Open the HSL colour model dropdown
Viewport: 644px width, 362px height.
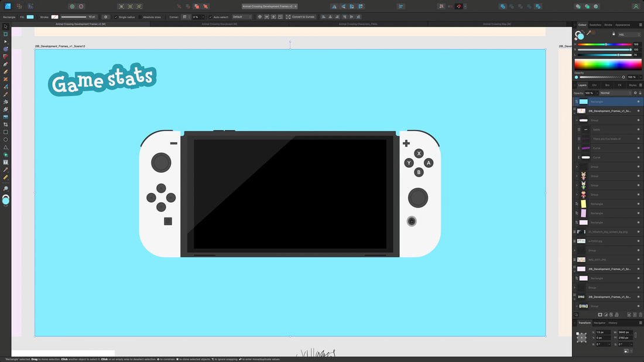coord(629,35)
